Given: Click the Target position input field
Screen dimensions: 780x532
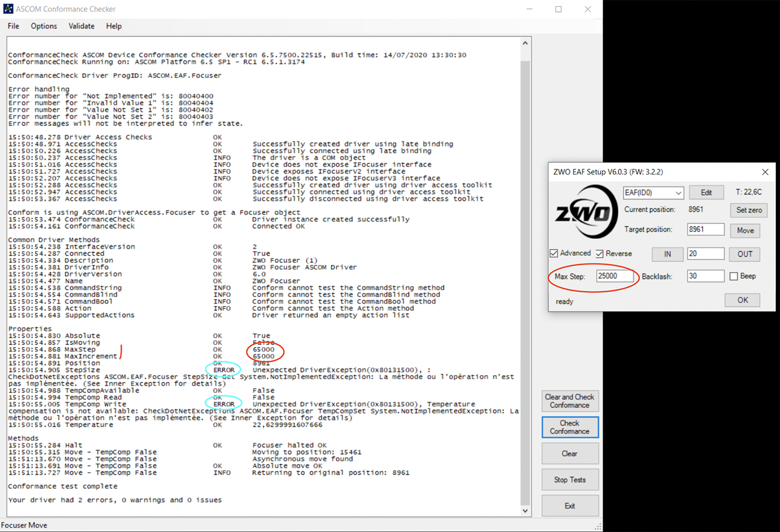Looking at the screenshot, I should point(706,230).
